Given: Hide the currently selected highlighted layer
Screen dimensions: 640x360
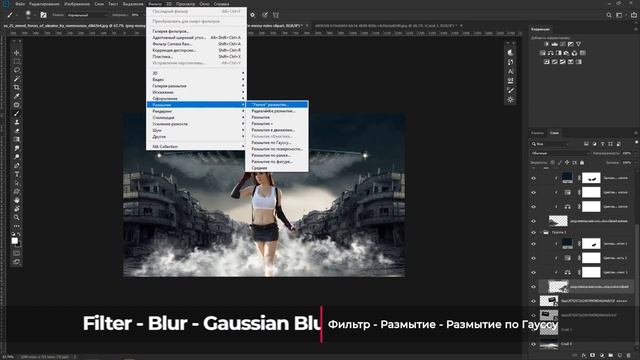Looking at the screenshot, I should [x=533, y=287].
